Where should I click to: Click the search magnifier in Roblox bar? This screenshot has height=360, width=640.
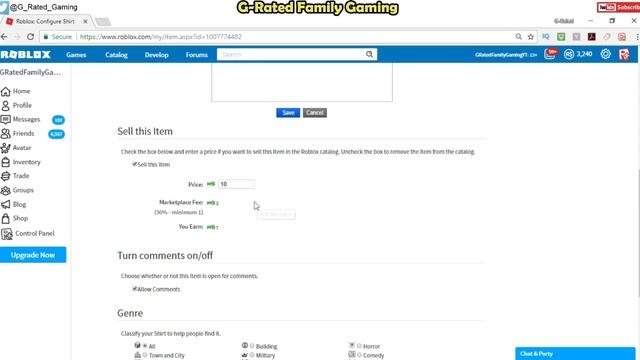[x=369, y=54]
